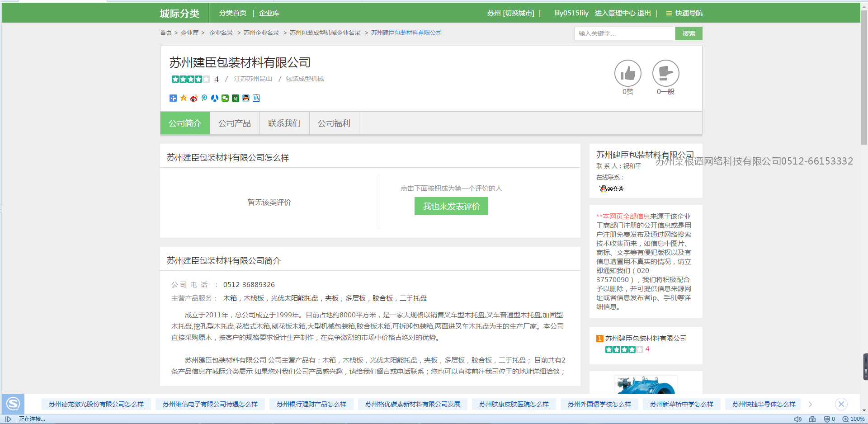
Task: Click the 搜索 search button
Action: click(x=689, y=33)
